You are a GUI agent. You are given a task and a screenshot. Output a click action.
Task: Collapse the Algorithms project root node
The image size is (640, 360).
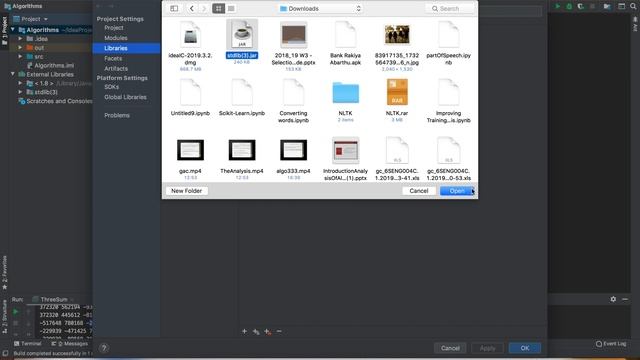click(13, 30)
